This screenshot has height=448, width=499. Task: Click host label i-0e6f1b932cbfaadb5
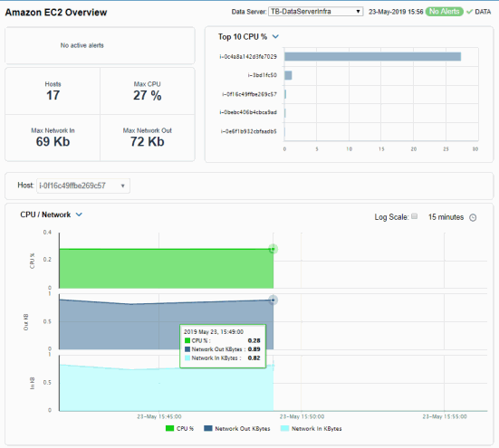pos(249,131)
